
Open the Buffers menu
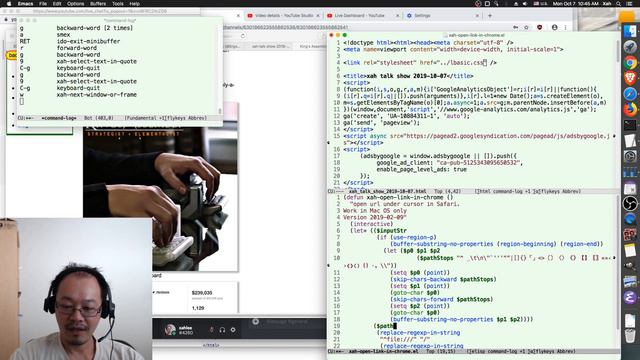coord(98,4)
